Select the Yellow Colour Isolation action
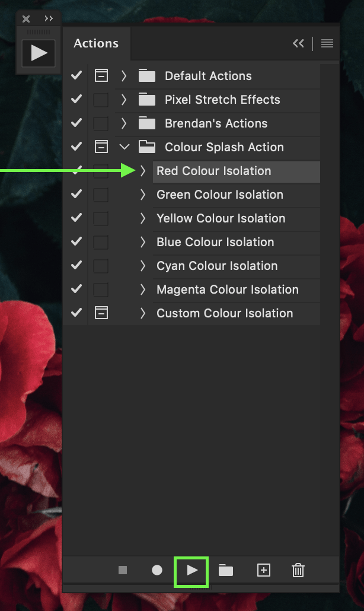Image resolution: width=364 pixels, height=611 pixels. (221, 218)
